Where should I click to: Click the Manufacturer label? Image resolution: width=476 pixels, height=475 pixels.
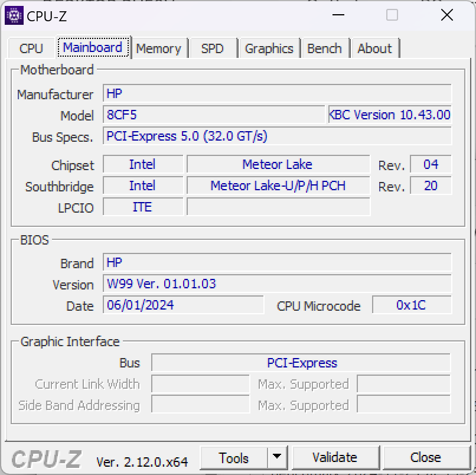(55, 95)
